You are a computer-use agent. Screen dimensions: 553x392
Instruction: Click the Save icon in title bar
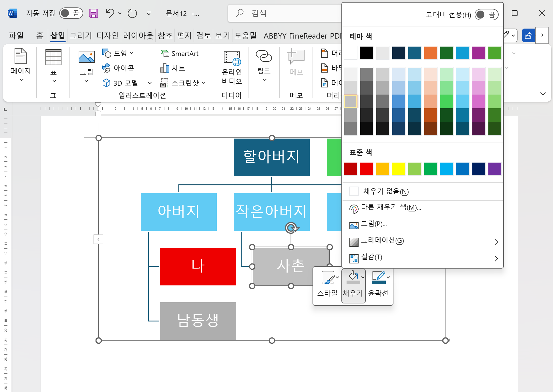(x=93, y=13)
